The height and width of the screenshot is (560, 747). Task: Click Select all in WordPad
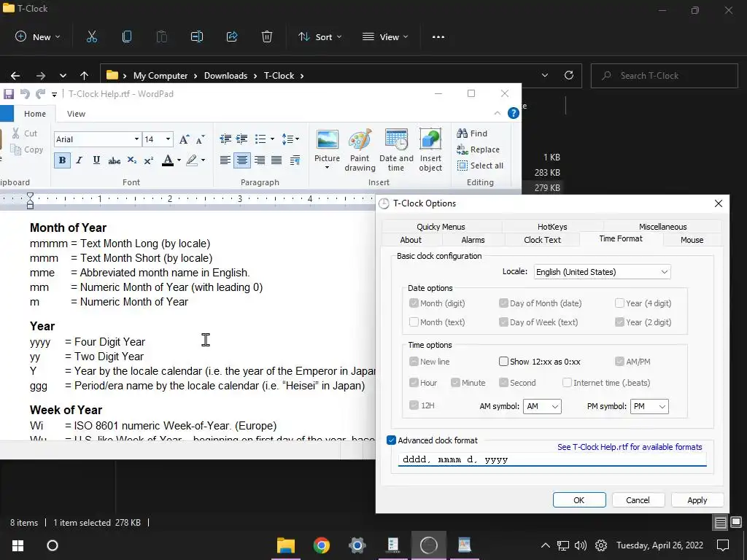(x=480, y=166)
